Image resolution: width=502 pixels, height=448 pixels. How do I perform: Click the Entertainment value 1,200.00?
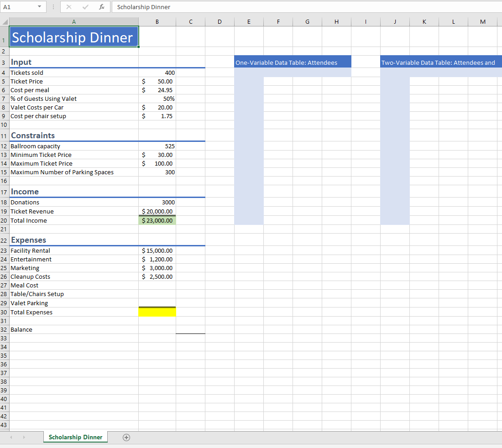coord(157,259)
